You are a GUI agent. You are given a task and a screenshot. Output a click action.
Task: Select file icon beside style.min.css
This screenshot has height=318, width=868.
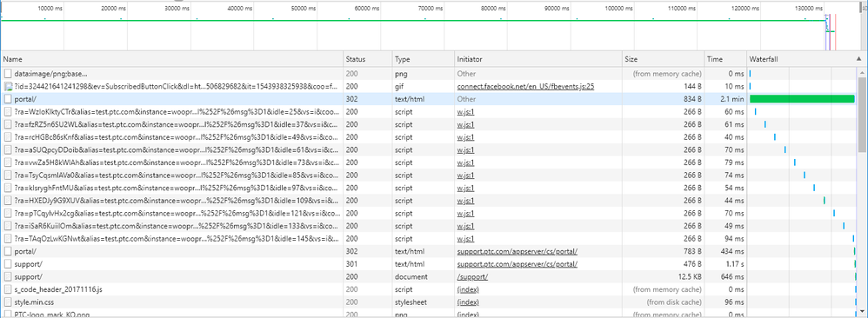(x=8, y=302)
